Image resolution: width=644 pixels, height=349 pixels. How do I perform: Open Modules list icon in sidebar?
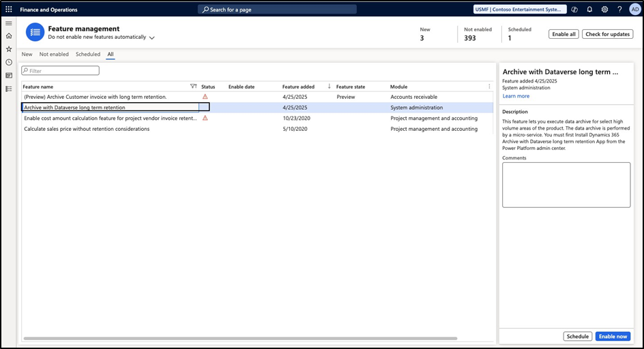[9, 89]
